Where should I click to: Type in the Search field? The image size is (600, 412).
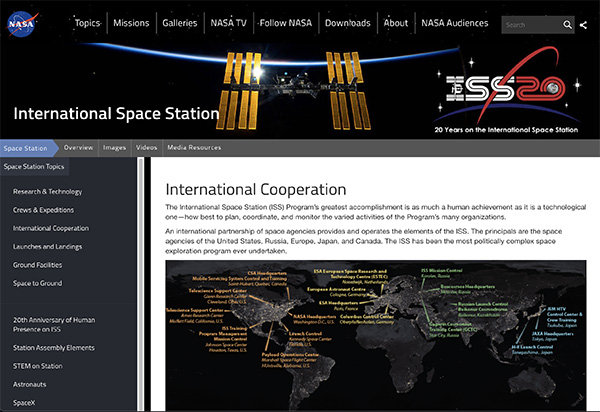(x=530, y=25)
